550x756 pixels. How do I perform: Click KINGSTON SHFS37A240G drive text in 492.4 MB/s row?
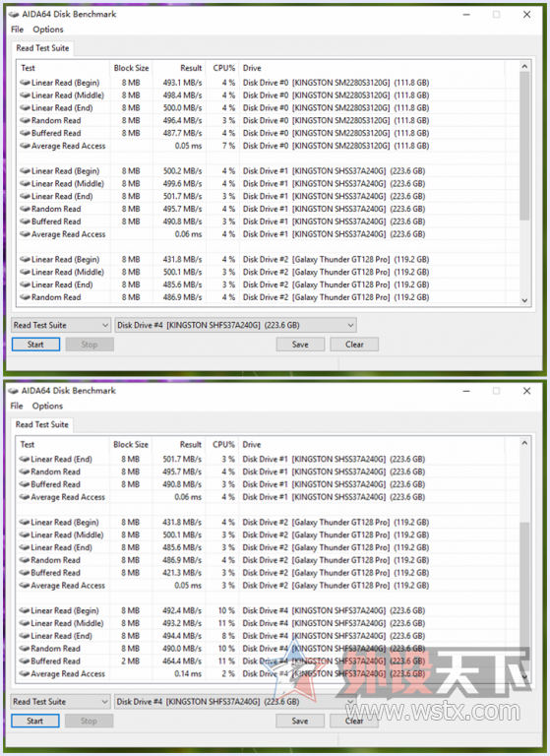(334, 610)
